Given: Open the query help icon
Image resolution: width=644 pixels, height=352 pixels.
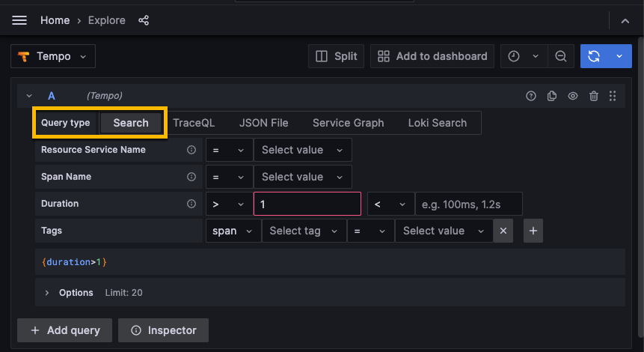Looking at the screenshot, I should pos(531,96).
